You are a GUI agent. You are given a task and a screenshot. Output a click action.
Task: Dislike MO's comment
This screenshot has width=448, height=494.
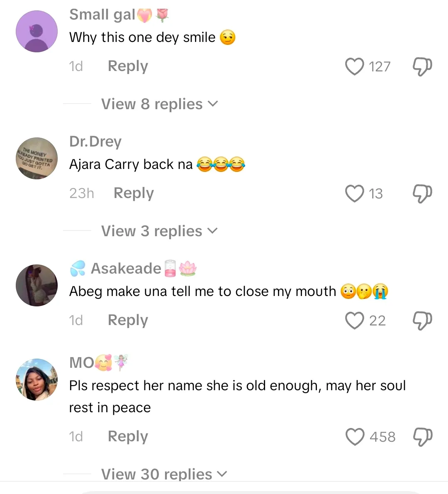pos(422,437)
